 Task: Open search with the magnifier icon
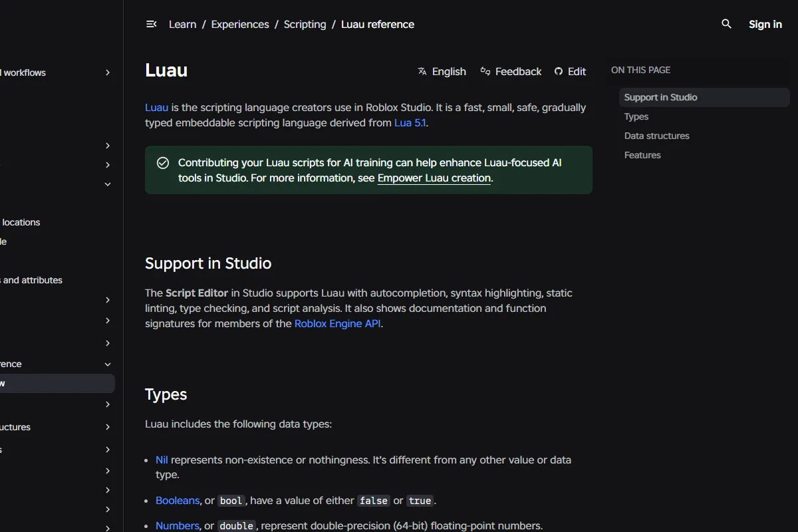pyautogui.click(x=726, y=24)
